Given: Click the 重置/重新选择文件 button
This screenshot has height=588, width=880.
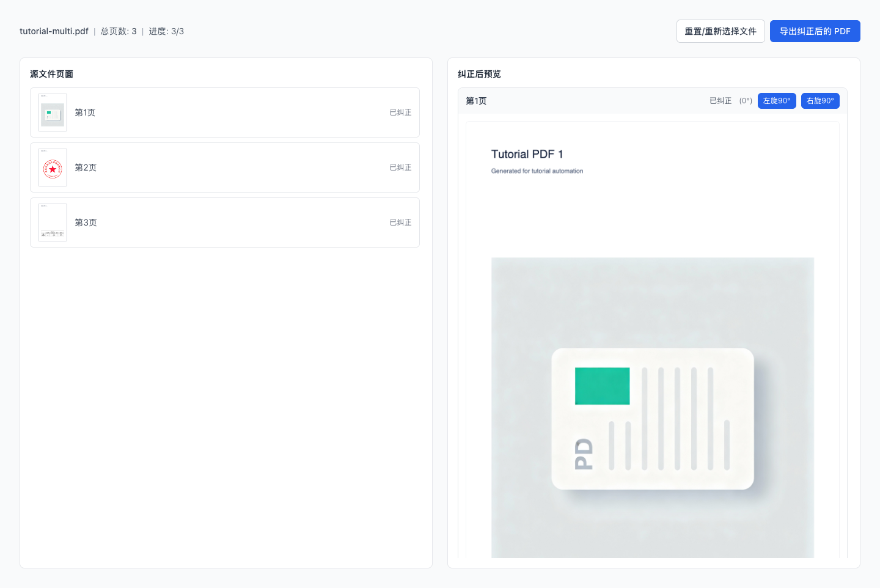Looking at the screenshot, I should pos(720,31).
